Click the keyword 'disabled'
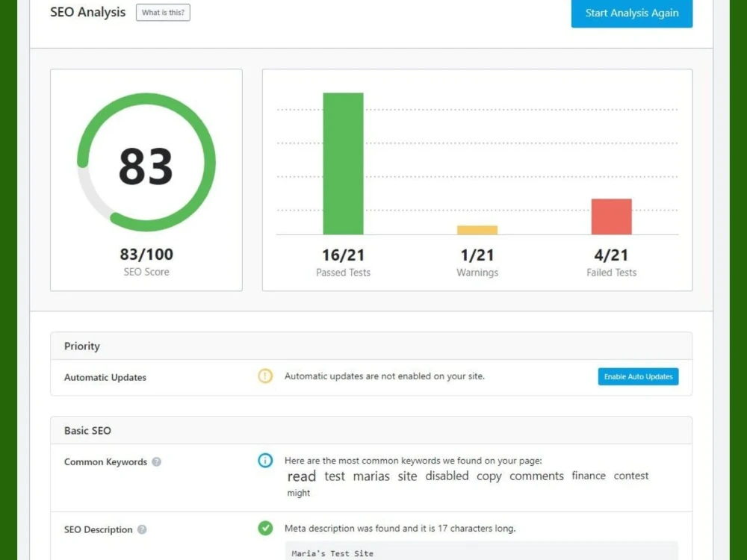This screenshot has height=560, width=747. 447,476
